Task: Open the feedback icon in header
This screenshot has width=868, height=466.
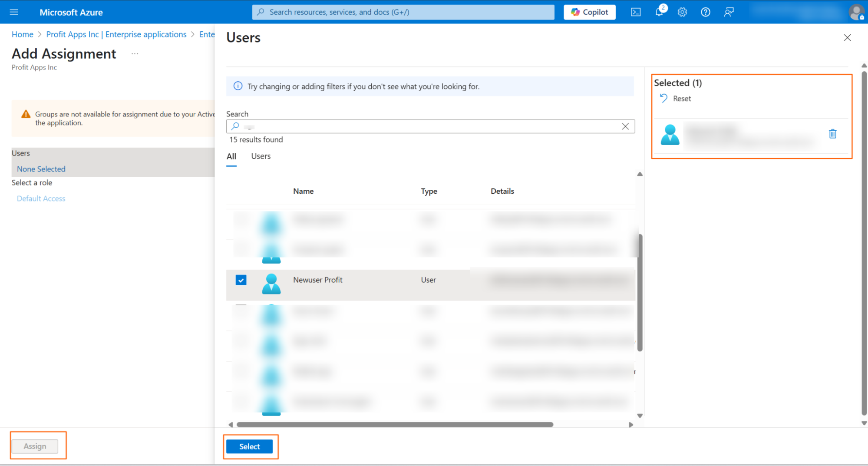Action: pos(729,12)
